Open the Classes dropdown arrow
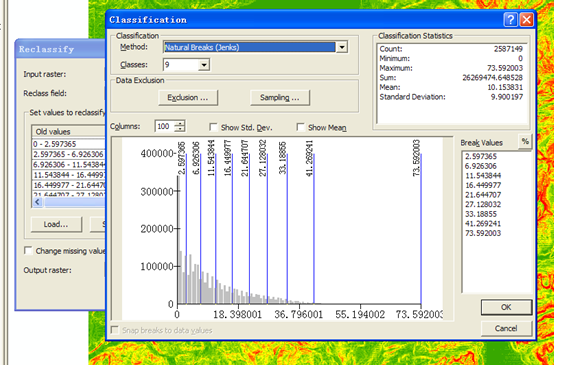The height and width of the screenshot is (366, 576). coord(204,65)
